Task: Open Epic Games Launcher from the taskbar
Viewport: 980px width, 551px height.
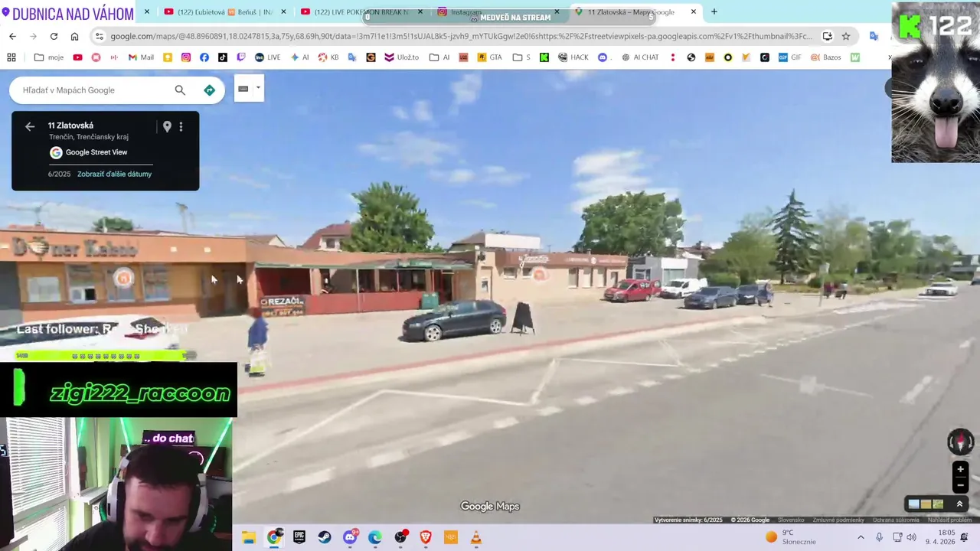Action: click(299, 537)
